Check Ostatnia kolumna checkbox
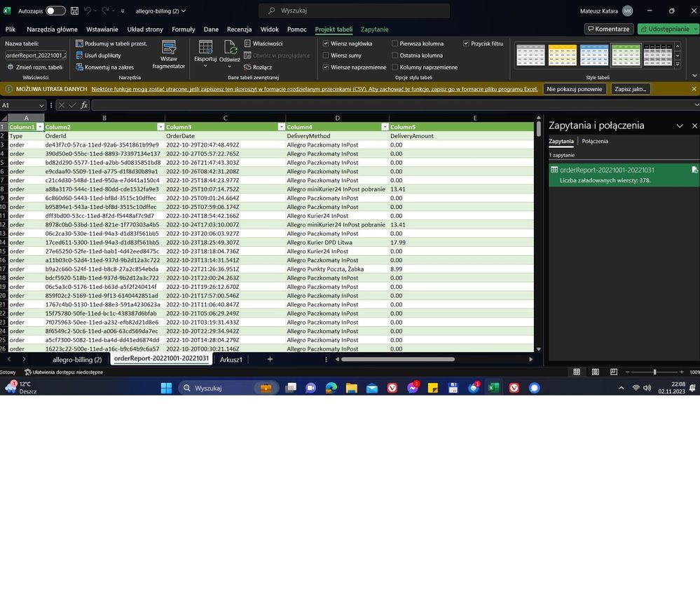 (394, 55)
